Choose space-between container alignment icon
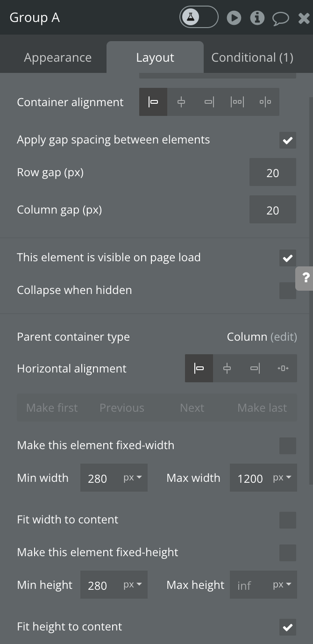This screenshot has width=313, height=644. click(x=237, y=102)
